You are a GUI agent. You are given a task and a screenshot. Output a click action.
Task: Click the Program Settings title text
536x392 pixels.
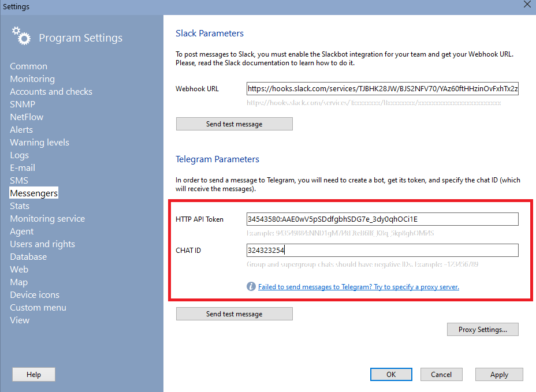point(81,38)
